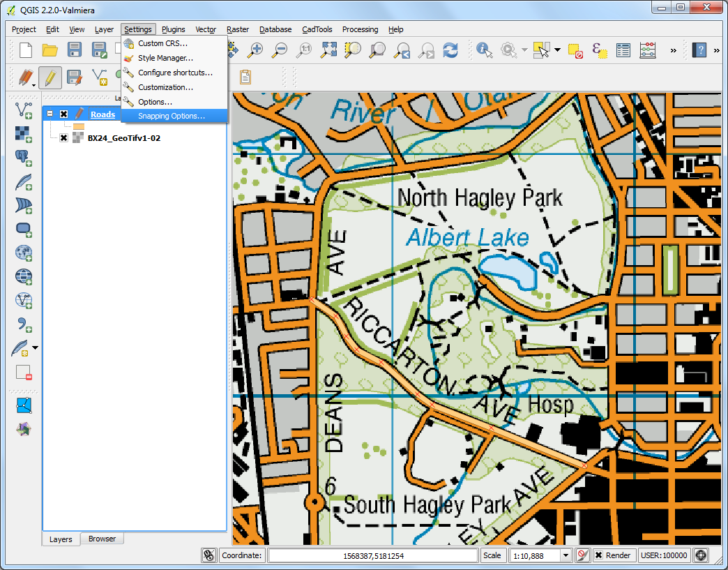Expand the attributes toolbar overflow

pyautogui.click(x=673, y=50)
